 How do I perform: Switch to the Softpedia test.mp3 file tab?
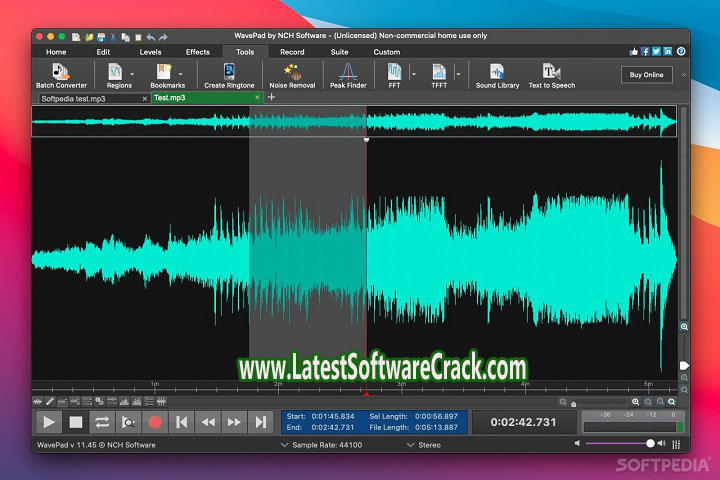(86, 98)
